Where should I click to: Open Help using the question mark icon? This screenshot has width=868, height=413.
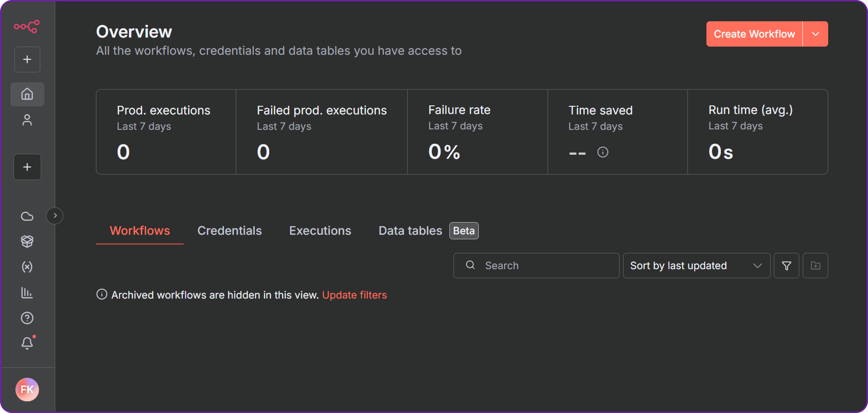[27, 318]
